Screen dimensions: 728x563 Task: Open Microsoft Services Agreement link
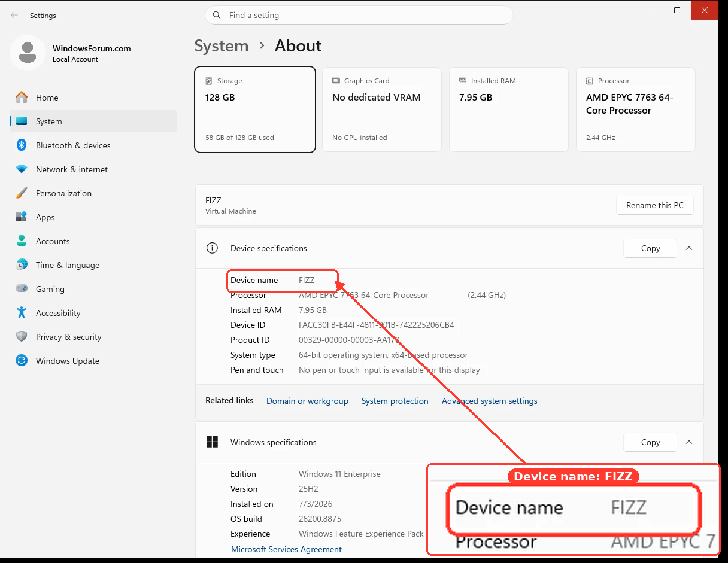pyautogui.click(x=286, y=549)
